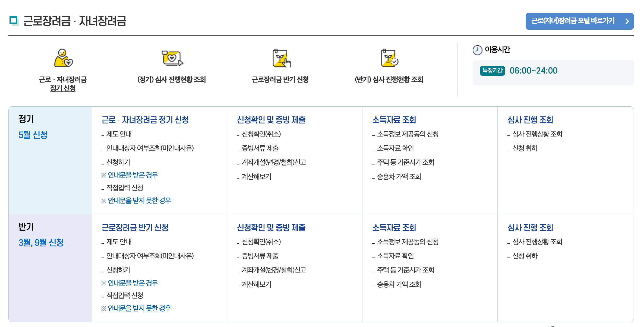
Task: Click the teal square icon beside page title
Action: (14, 21)
